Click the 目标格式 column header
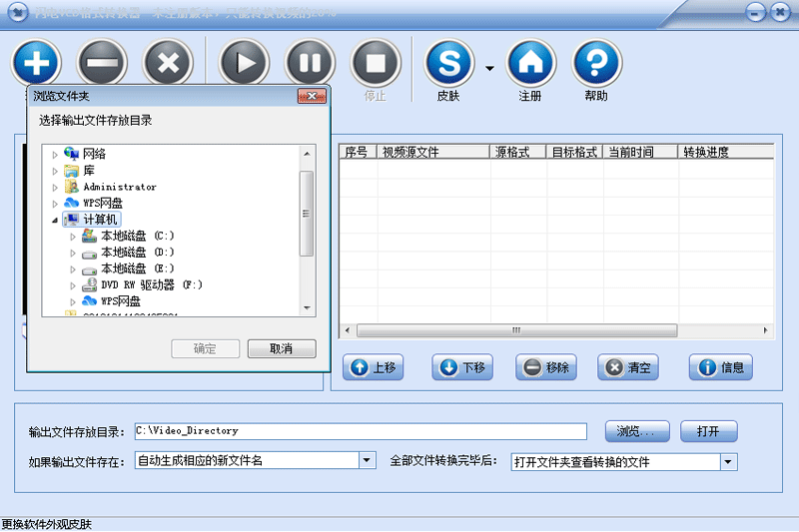This screenshot has height=532, width=799. [x=574, y=152]
